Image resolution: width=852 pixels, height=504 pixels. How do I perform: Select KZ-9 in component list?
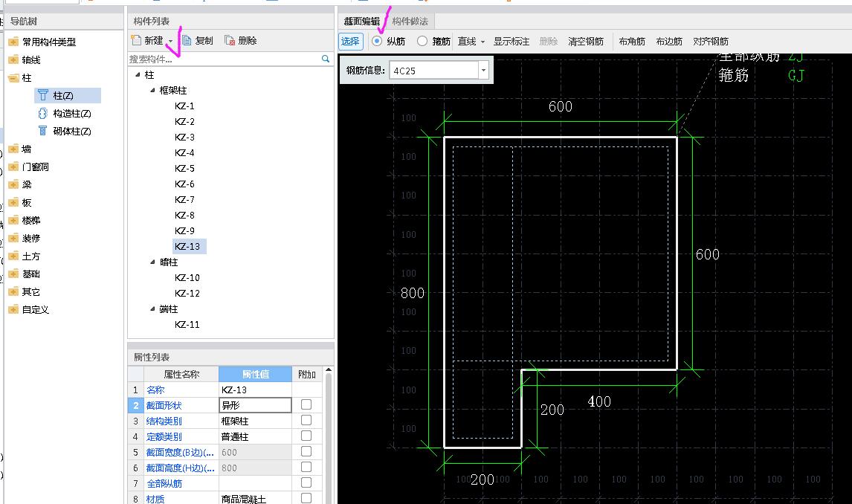tap(184, 231)
